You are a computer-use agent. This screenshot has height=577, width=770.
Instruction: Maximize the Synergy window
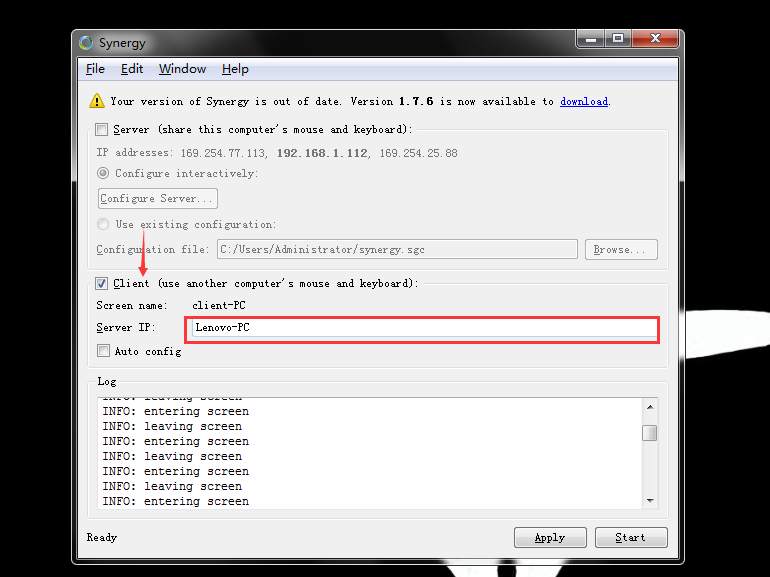(x=618, y=38)
